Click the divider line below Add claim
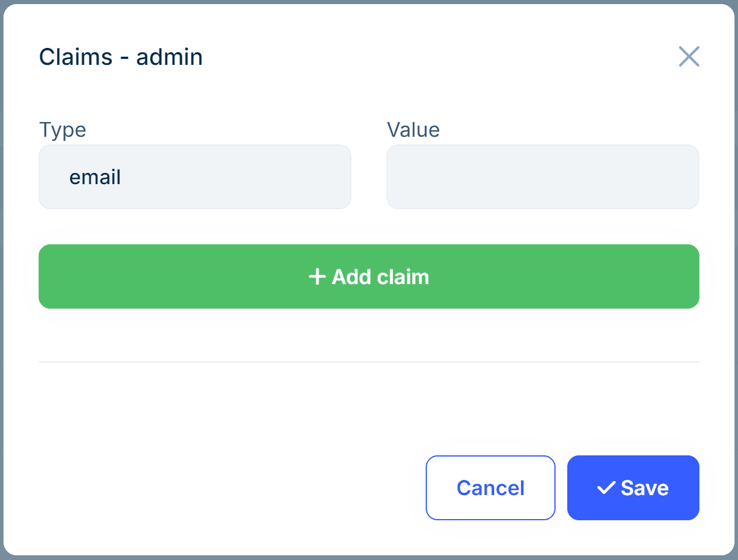This screenshot has width=738, height=560. [x=368, y=362]
